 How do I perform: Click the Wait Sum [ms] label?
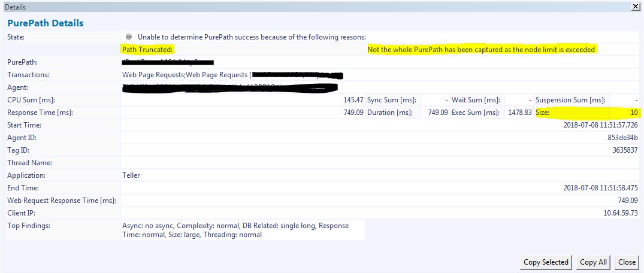tap(476, 100)
